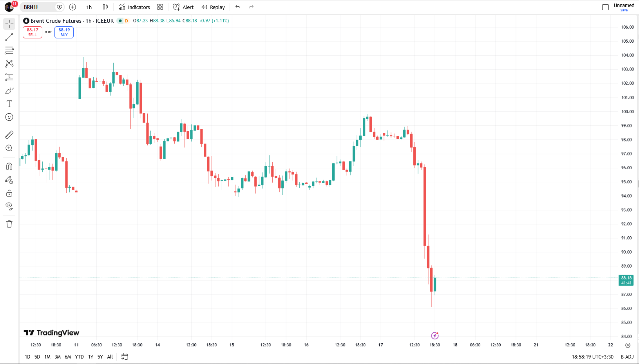Pick the ruler measure tool
Screen dimensions: 639x364
(9, 135)
